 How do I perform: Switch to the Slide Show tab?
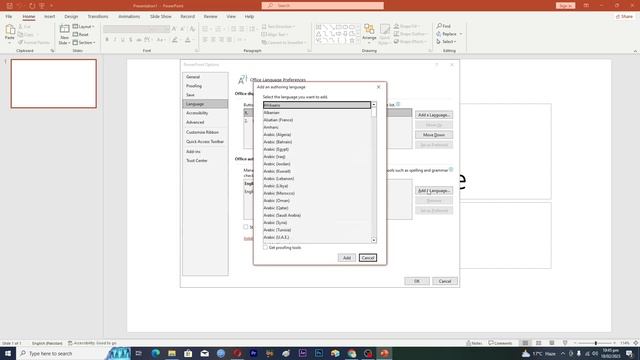tap(160, 16)
